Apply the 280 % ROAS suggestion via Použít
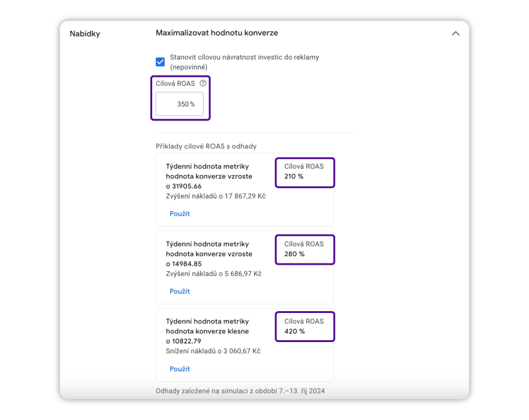Screen dimensions: 529x420 [x=179, y=291]
